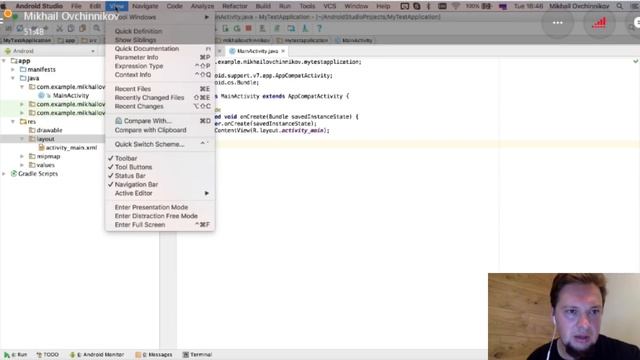The height and width of the screenshot is (360, 640).
Task: Click the Wi-Fi status icon
Action: click(456, 6)
